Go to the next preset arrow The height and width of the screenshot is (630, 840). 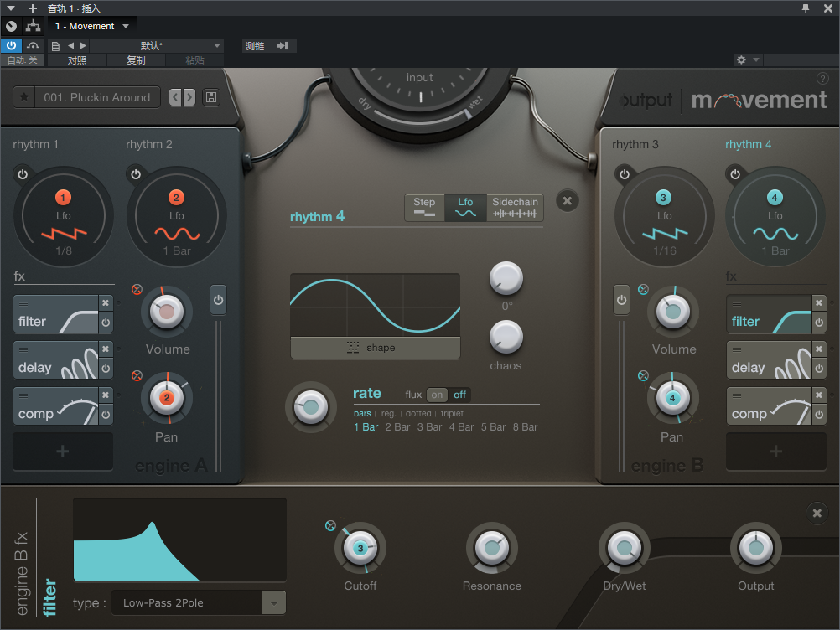click(189, 97)
